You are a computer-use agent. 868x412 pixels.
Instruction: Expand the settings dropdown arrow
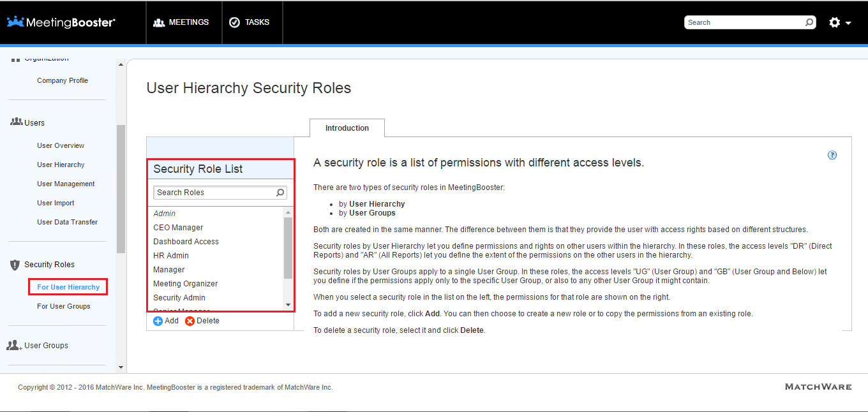coord(848,23)
